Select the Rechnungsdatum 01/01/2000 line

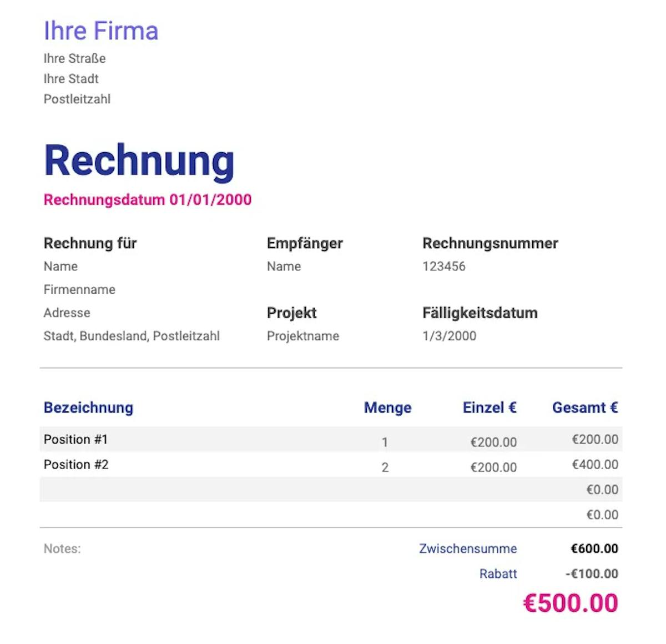[x=148, y=200]
